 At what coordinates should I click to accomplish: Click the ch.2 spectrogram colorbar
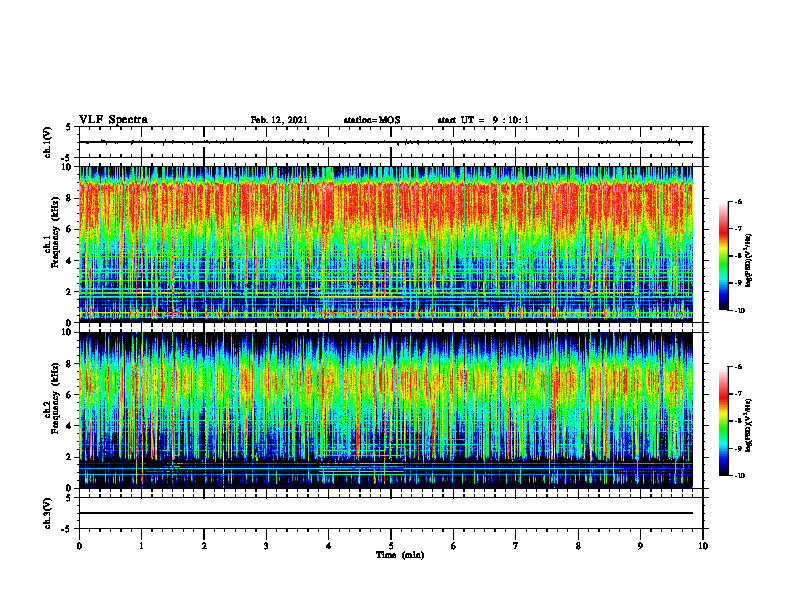click(x=723, y=421)
